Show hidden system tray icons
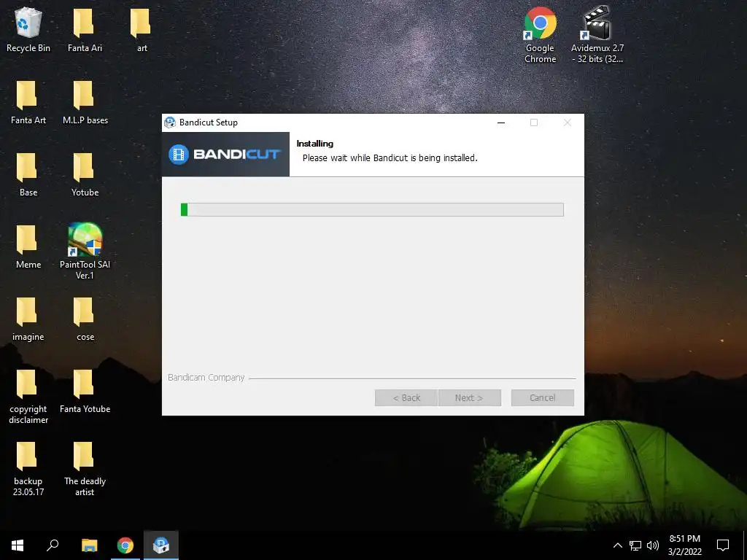The width and height of the screenshot is (747, 560). point(617,545)
